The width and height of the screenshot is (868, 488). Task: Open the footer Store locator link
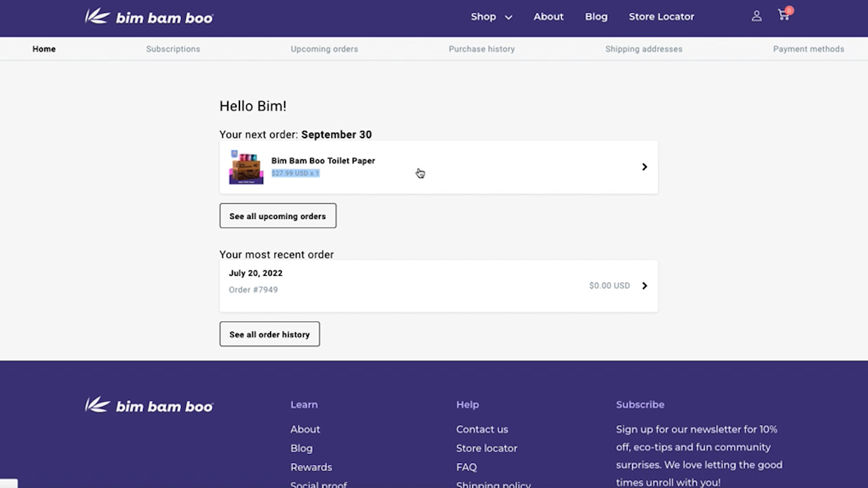pos(487,448)
